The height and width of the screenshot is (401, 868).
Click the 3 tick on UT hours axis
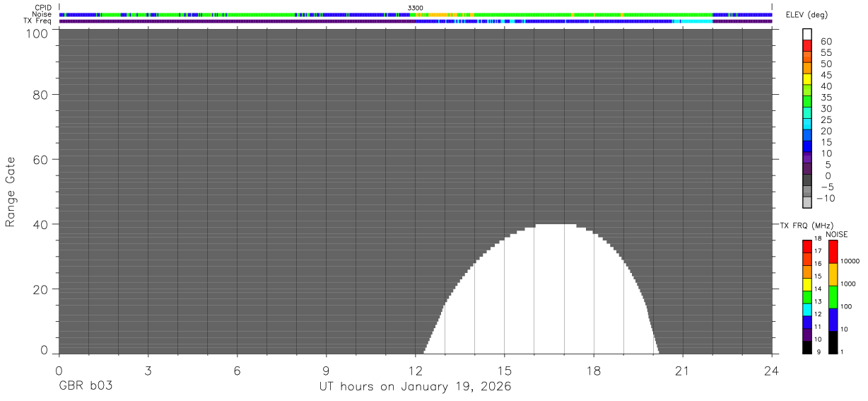click(148, 370)
